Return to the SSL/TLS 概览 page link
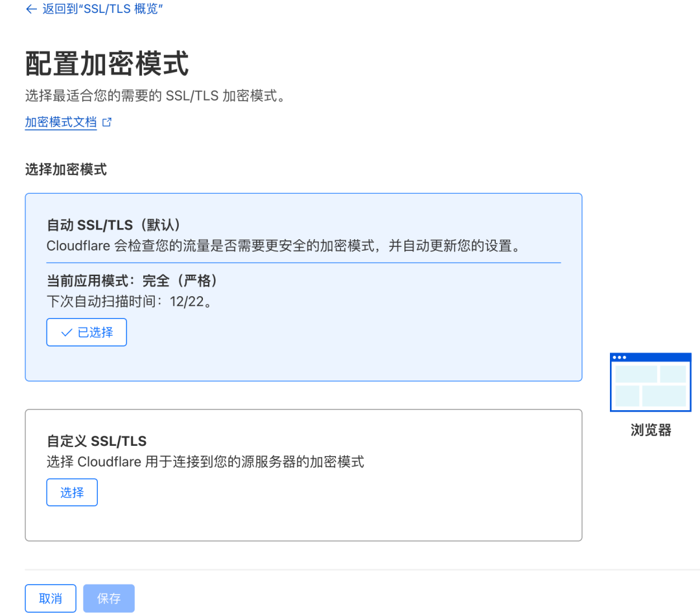Image resolution: width=700 pixels, height=613 pixels. (101, 9)
